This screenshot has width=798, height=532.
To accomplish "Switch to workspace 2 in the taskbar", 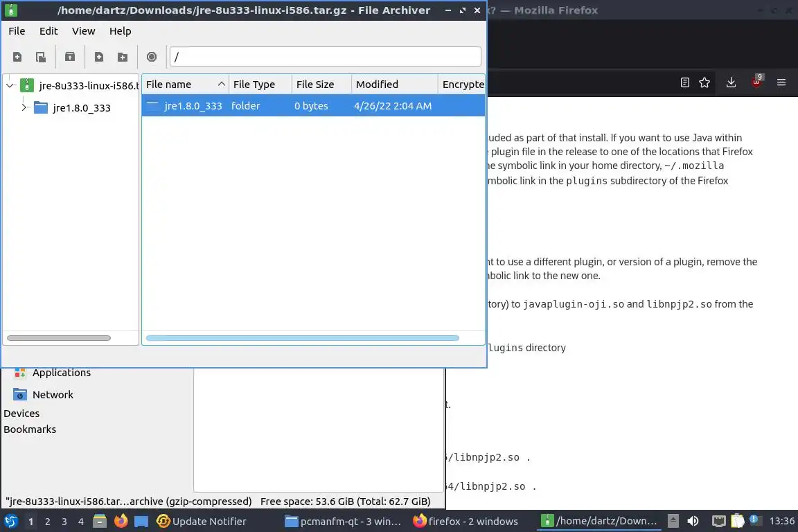I will click(x=48, y=522).
